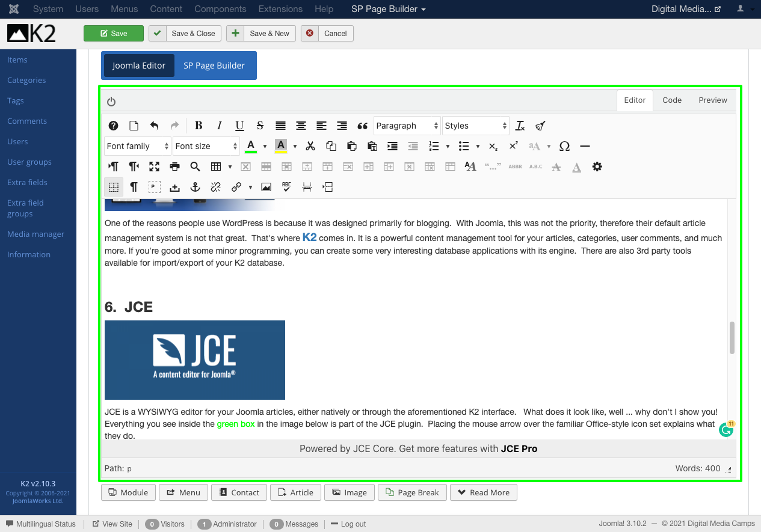The width and height of the screenshot is (761, 532).
Task: Toggle fullscreen editor mode
Action: pos(154,167)
